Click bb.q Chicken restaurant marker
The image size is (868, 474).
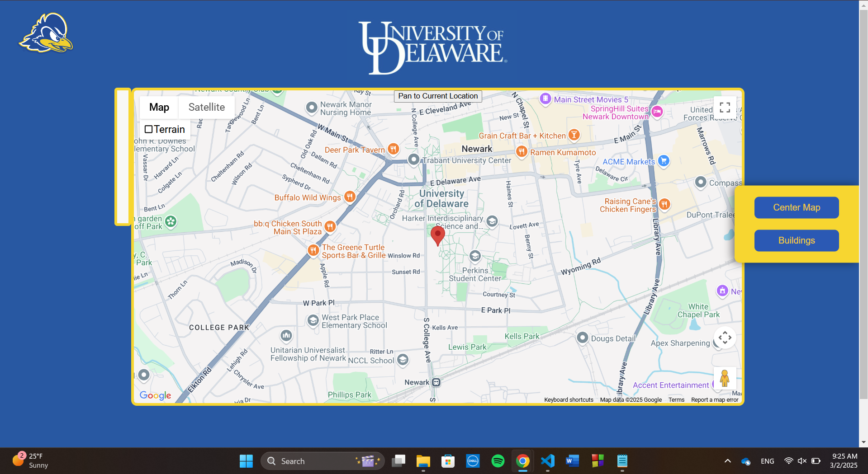pyautogui.click(x=330, y=226)
